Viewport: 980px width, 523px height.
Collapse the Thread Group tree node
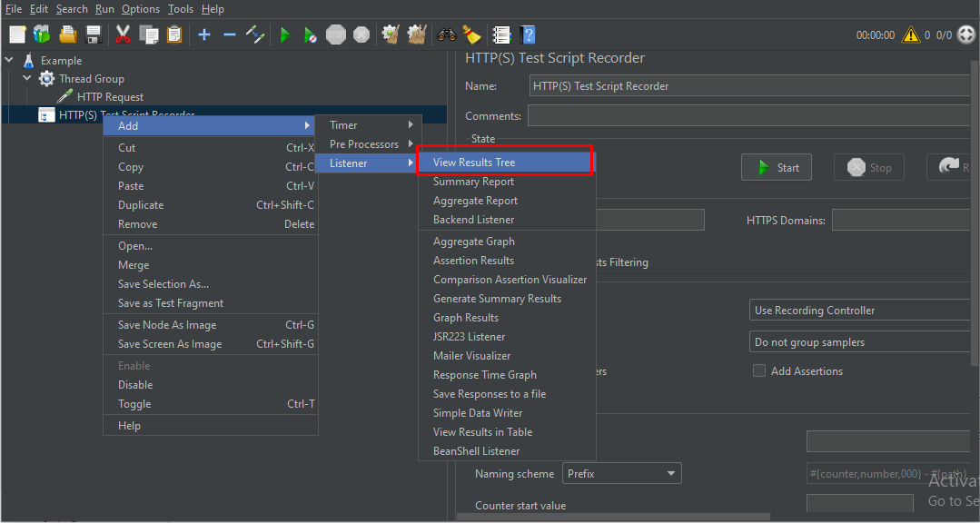pos(27,78)
